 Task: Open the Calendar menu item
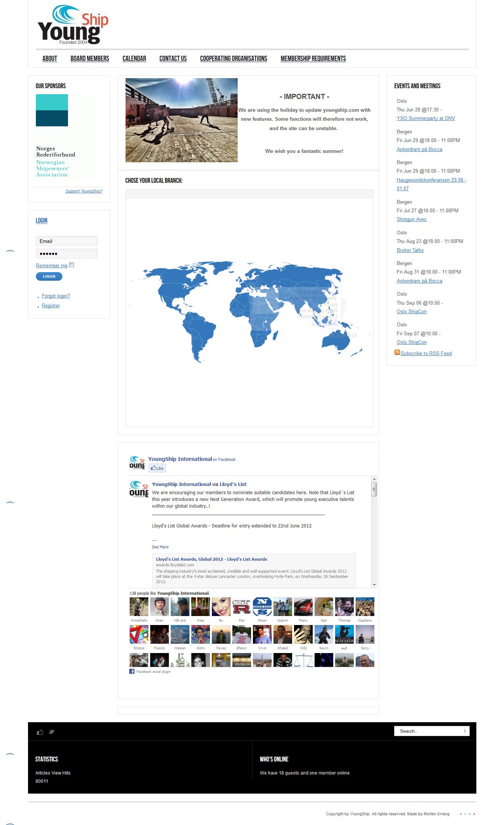tap(134, 58)
